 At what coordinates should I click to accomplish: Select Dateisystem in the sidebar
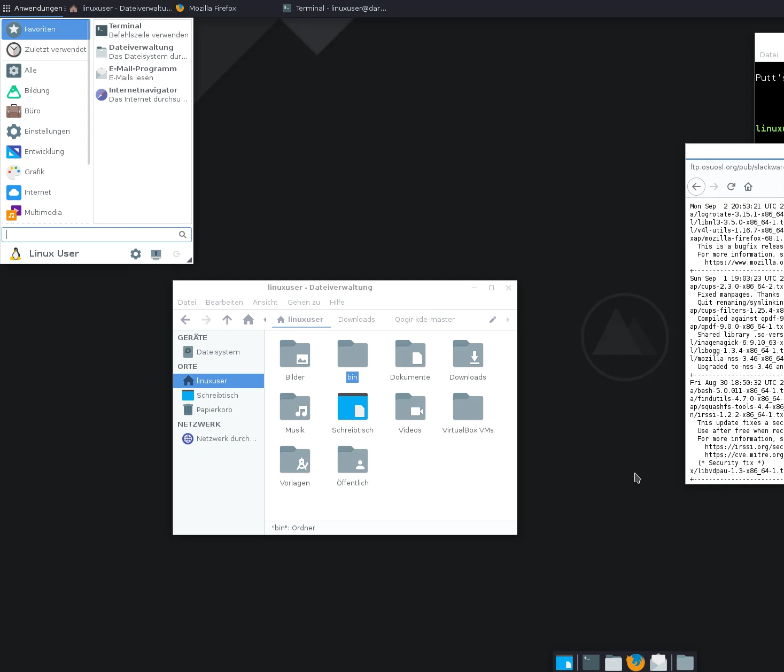pos(219,352)
